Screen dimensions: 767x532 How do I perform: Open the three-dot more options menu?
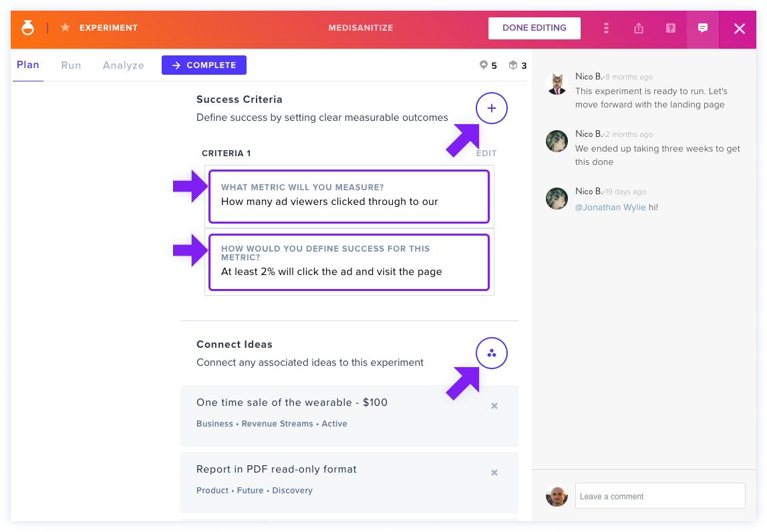coord(606,28)
